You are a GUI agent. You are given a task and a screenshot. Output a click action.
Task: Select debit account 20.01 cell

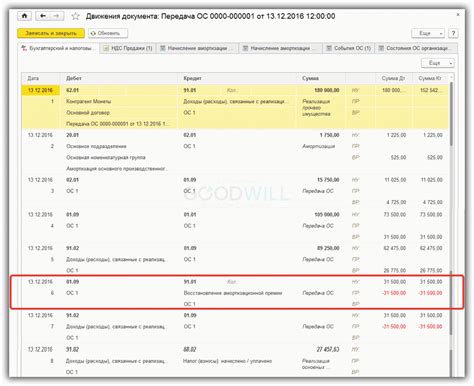tap(119, 135)
